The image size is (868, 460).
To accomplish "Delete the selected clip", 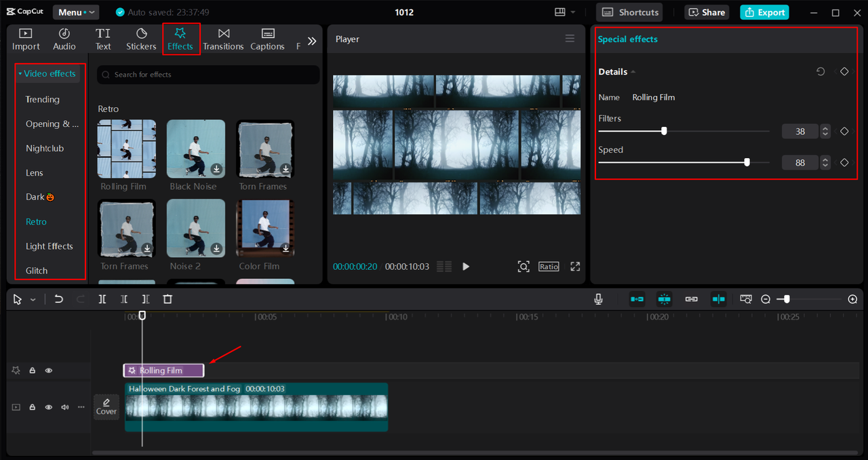I will (167, 299).
